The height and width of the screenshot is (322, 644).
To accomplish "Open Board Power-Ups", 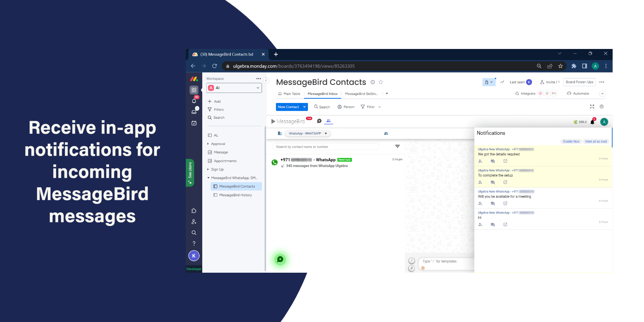I will click(579, 82).
